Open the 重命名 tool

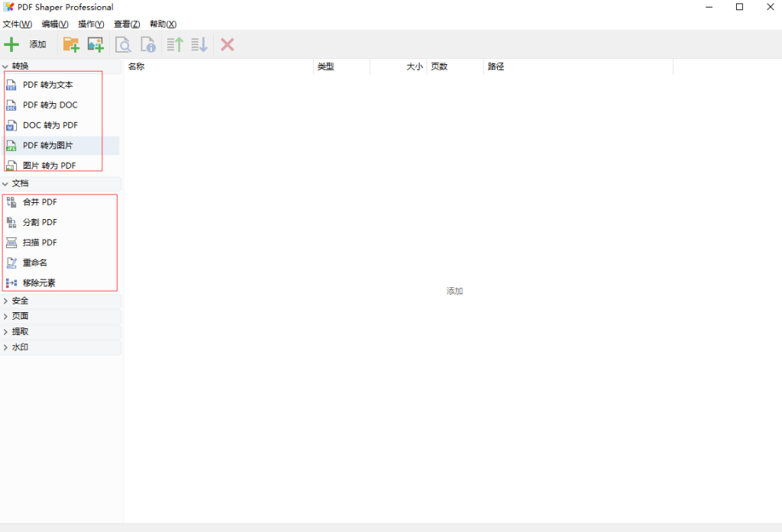tap(38, 262)
